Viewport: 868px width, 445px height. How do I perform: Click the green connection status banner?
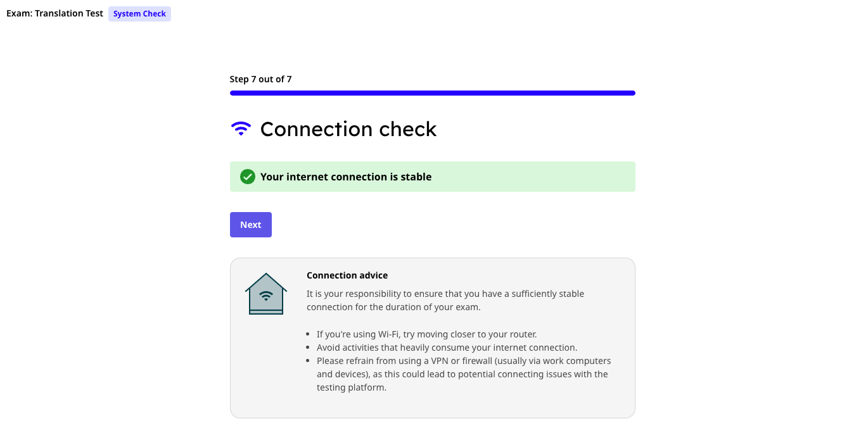pos(433,177)
